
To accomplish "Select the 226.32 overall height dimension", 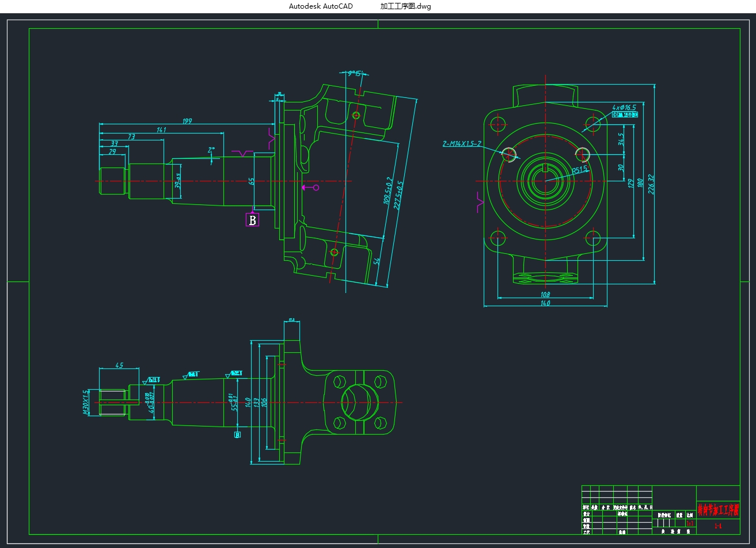I will [651, 184].
